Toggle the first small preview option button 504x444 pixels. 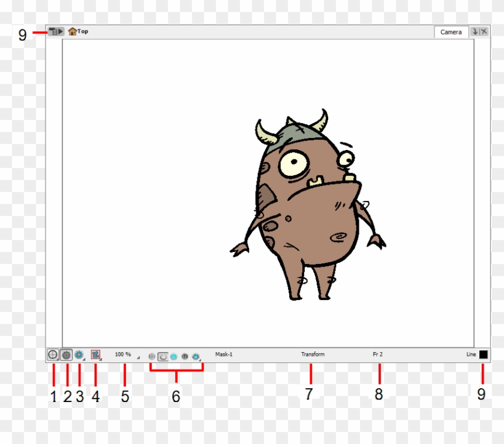coord(151,354)
